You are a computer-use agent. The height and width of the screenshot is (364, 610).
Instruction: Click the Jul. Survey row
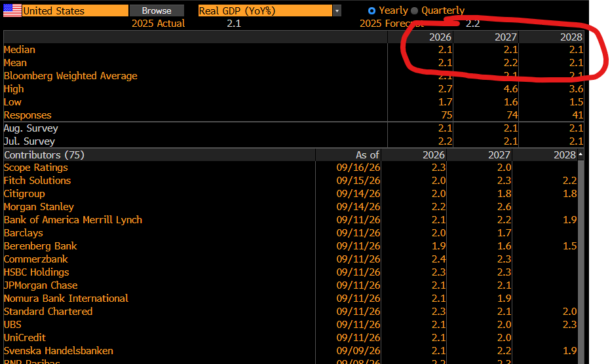click(x=294, y=141)
